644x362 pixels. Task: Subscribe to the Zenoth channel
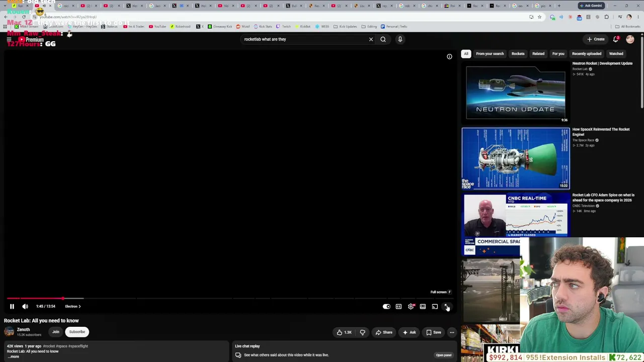77,332
